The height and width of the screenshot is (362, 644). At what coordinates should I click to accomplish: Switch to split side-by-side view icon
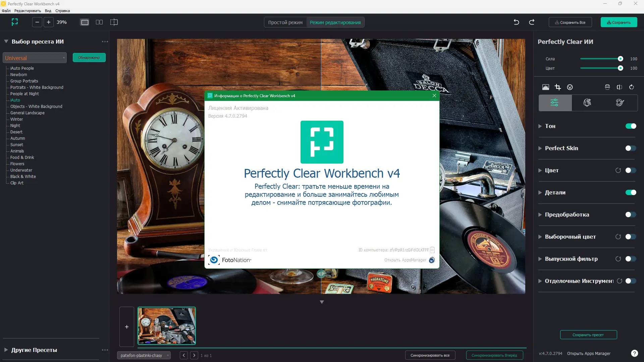click(99, 22)
